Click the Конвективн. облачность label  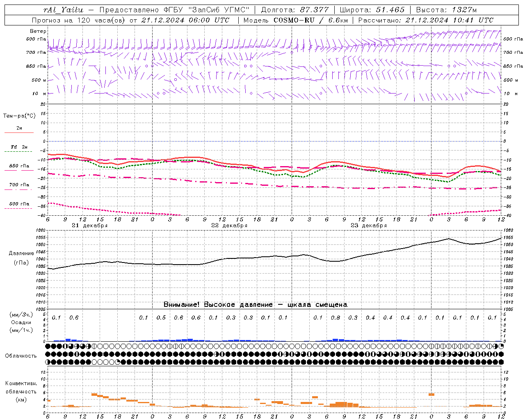click(21, 388)
